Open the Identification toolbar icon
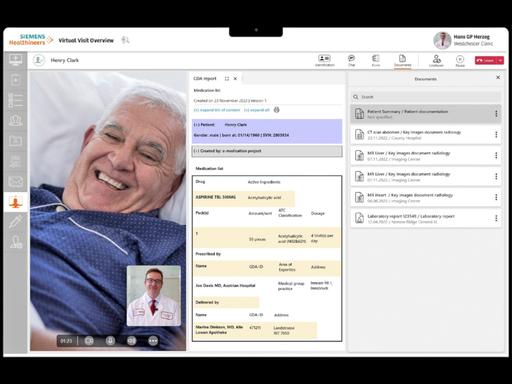Image resolution: width=512 pixels, height=384 pixels. pos(324,60)
